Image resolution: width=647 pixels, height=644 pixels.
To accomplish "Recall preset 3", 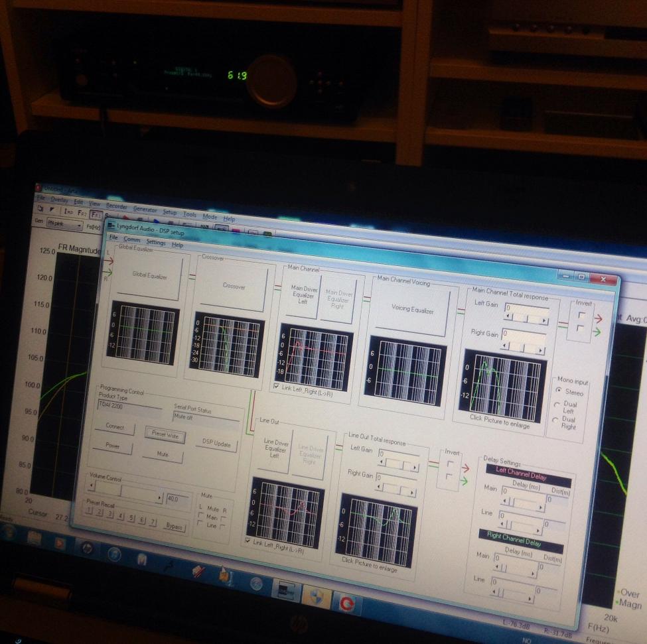I will tap(109, 514).
